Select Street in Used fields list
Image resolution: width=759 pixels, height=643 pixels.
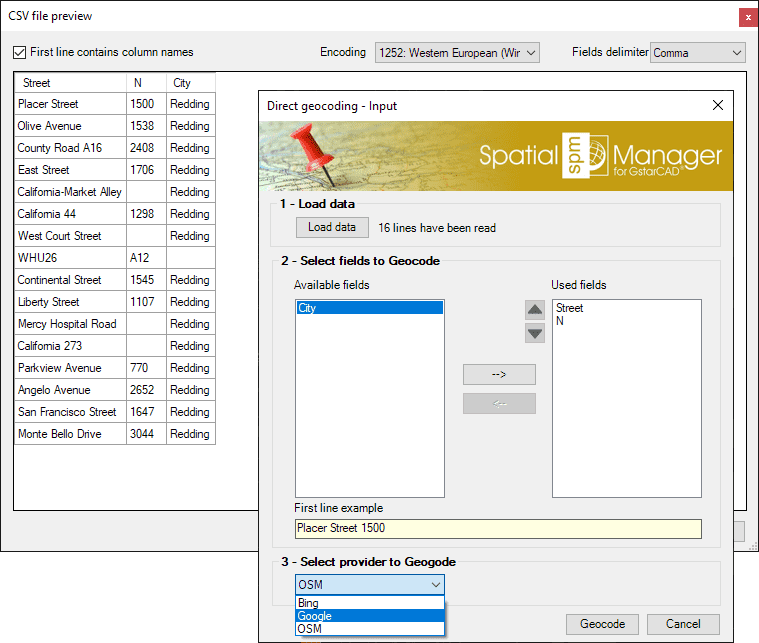coord(570,308)
